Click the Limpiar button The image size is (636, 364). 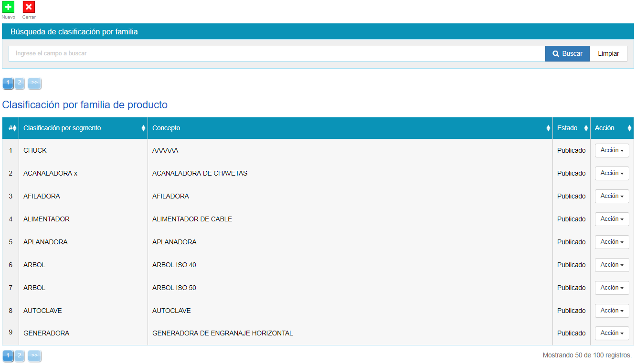608,54
